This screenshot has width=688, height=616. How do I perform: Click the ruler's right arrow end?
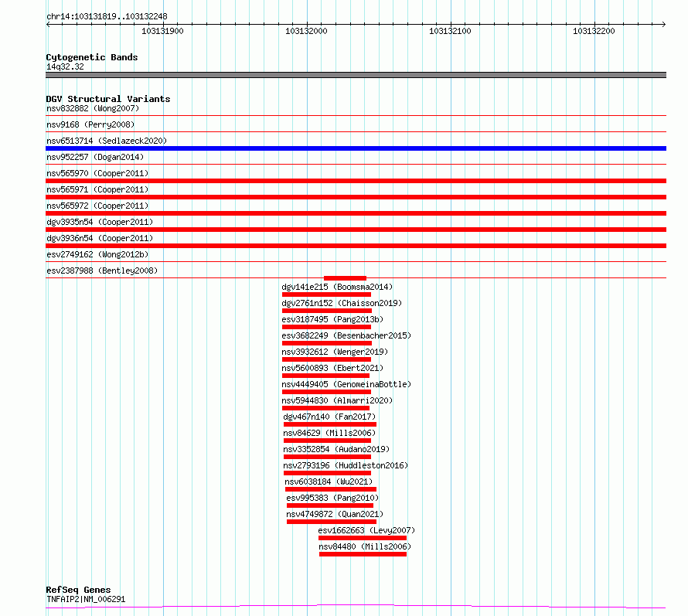click(x=664, y=24)
